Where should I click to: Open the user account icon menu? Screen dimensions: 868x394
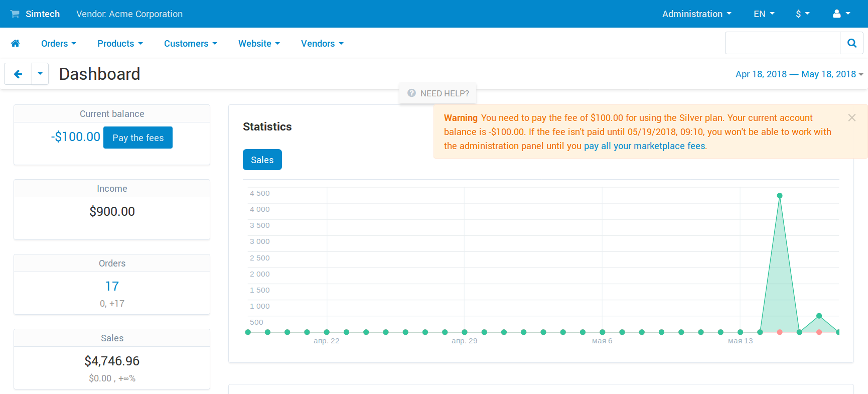pyautogui.click(x=841, y=14)
